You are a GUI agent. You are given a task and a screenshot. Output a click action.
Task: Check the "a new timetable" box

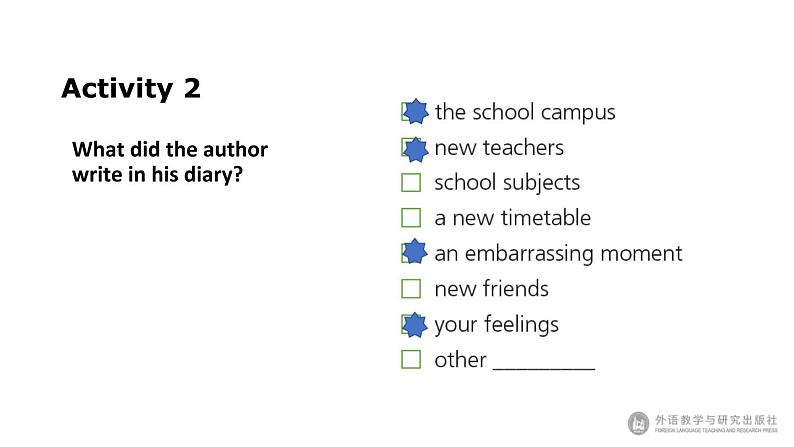point(411,218)
